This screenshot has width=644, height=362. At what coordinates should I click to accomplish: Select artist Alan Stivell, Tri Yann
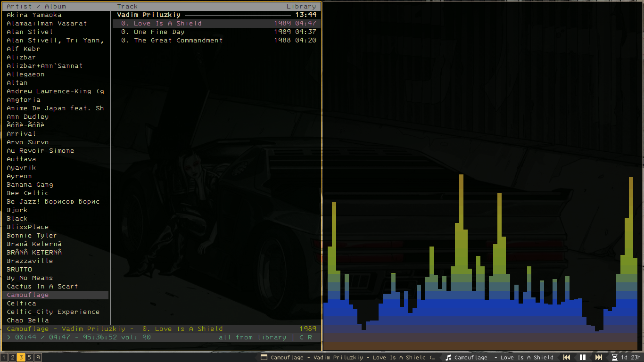click(55, 41)
